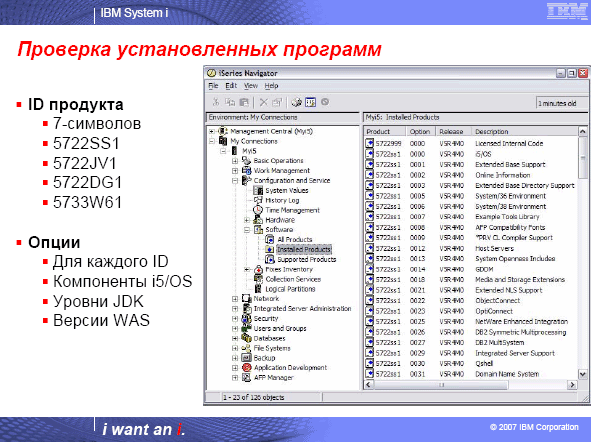Image resolution: width=591 pixels, height=442 pixels.
Task: Open the File menu
Action: (x=213, y=86)
